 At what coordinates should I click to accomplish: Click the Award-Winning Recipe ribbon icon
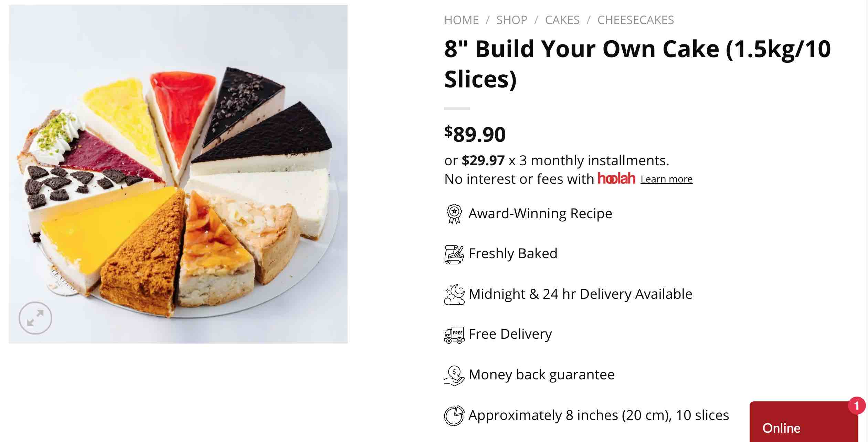pos(454,214)
